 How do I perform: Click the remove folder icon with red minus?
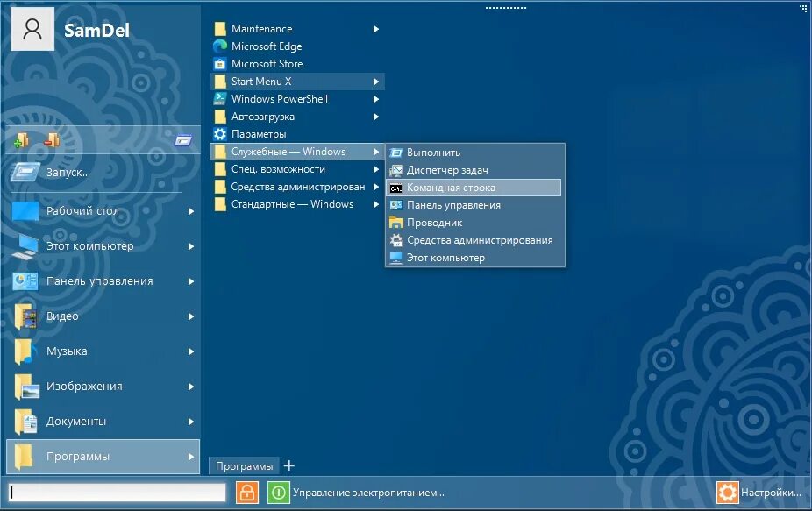pos(52,139)
